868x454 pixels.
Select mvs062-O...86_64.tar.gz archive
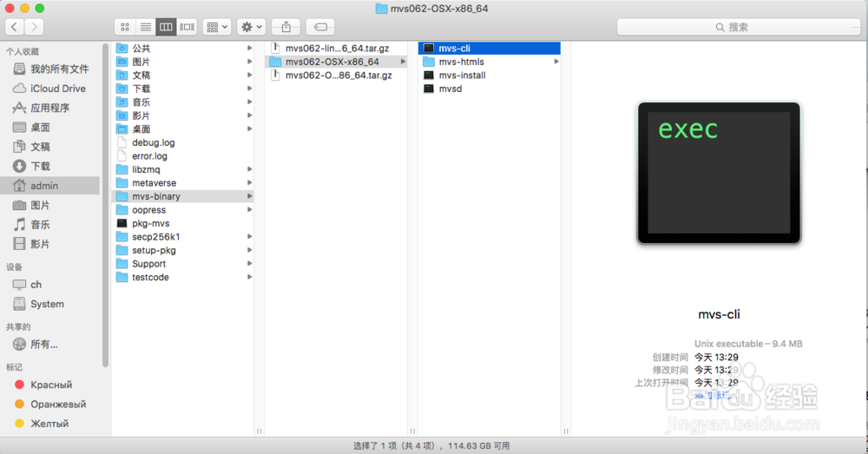tap(337, 75)
